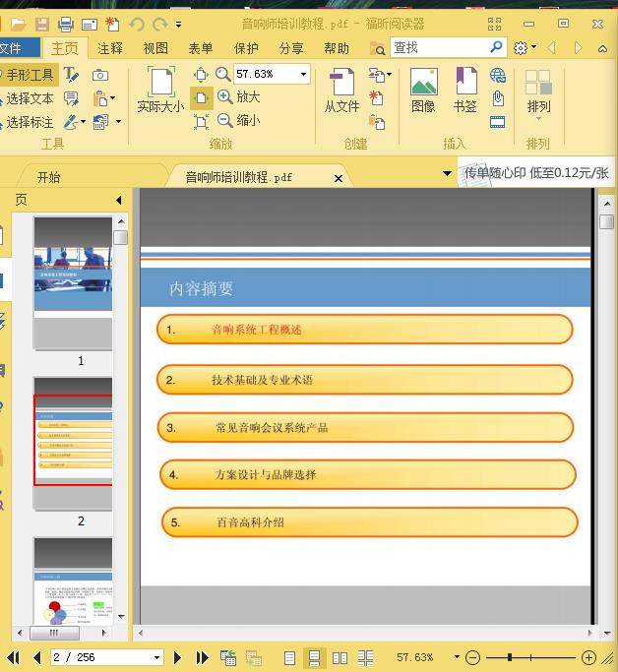This screenshot has width=618, height=672.
Task: Click the 实际大小 actual size button
Action: [160, 90]
